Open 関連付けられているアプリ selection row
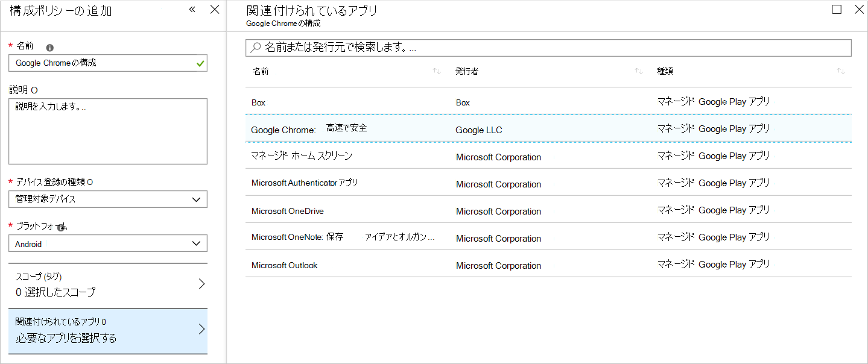868x364 pixels. click(108, 330)
